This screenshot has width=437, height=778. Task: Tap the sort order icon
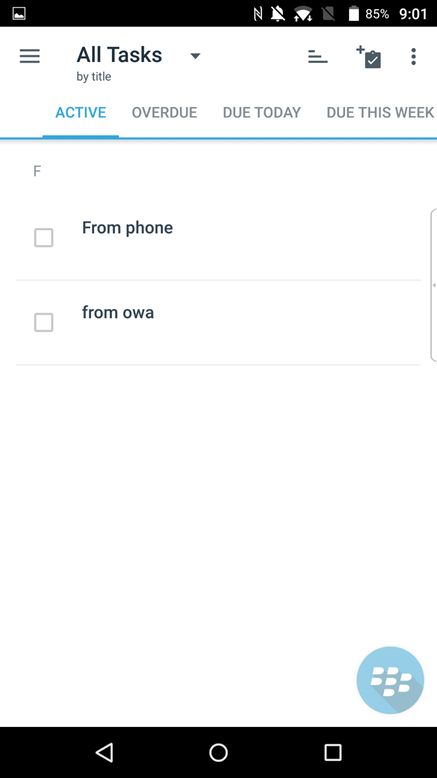[317, 56]
